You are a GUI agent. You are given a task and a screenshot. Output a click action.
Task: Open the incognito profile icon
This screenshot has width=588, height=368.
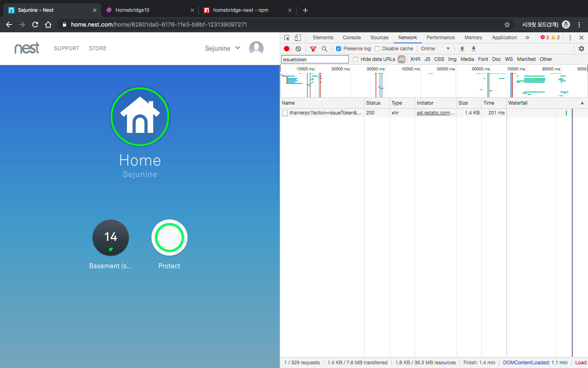click(x=566, y=25)
